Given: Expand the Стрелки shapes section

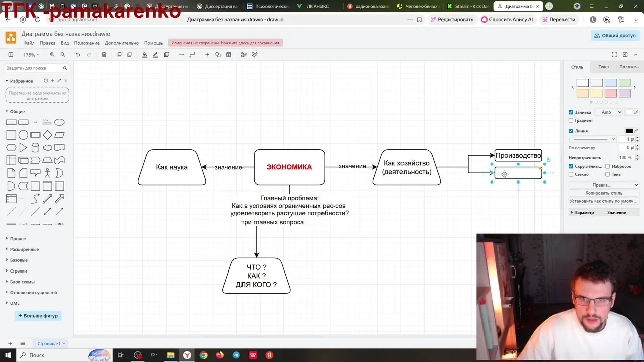Looking at the screenshot, I should [16, 271].
